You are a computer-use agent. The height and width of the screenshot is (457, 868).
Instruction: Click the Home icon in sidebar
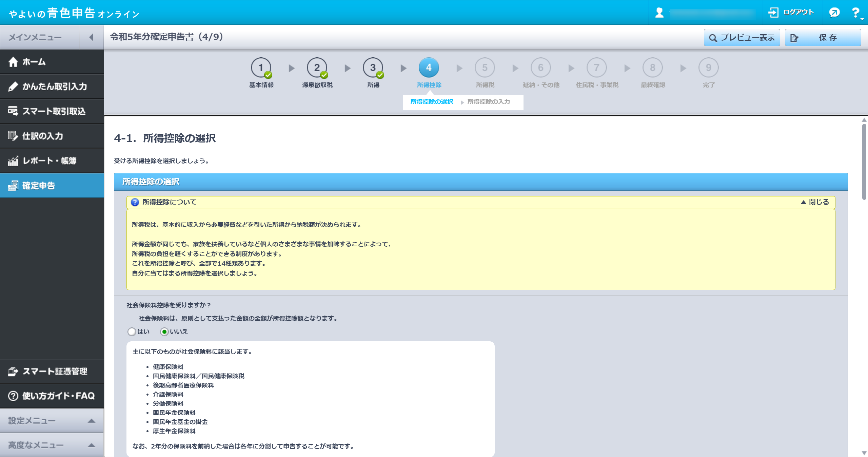pyautogui.click(x=13, y=62)
